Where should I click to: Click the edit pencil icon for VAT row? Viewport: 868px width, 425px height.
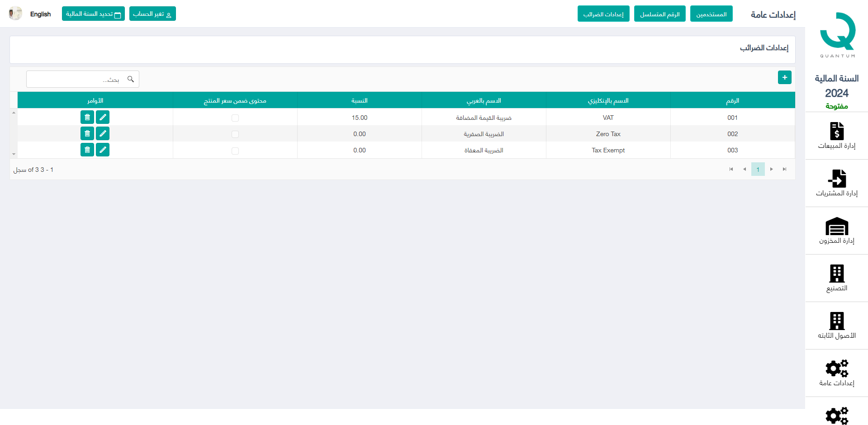[x=103, y=117]
